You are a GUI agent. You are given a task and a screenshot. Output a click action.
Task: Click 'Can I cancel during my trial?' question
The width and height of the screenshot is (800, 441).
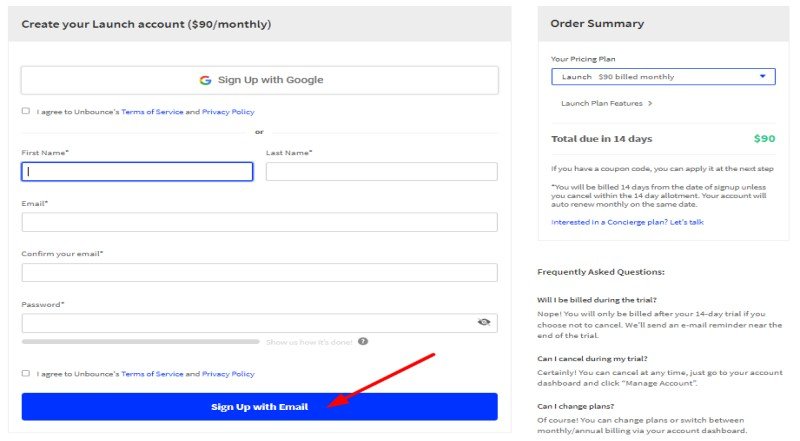pyautogui.click(x=592, y=359)
